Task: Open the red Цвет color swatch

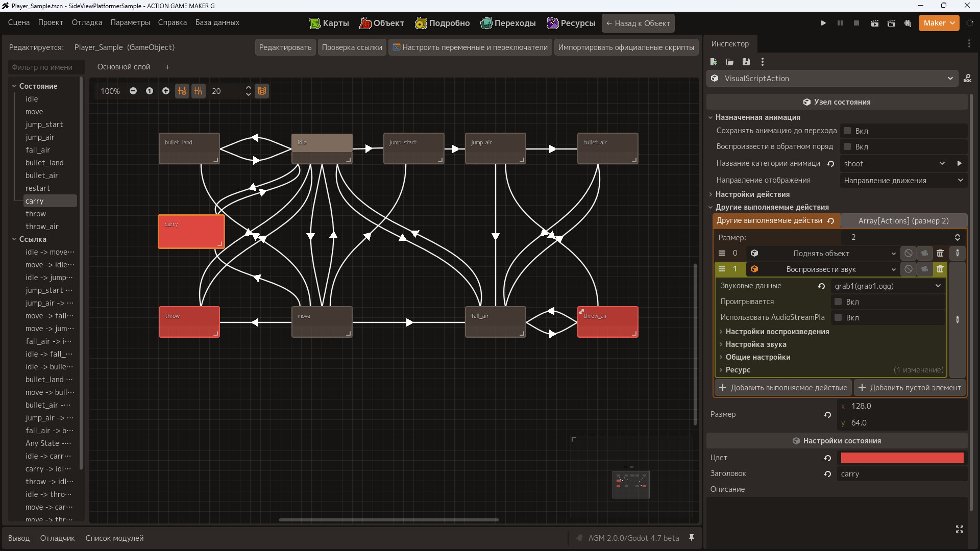Action: (902, 458)
